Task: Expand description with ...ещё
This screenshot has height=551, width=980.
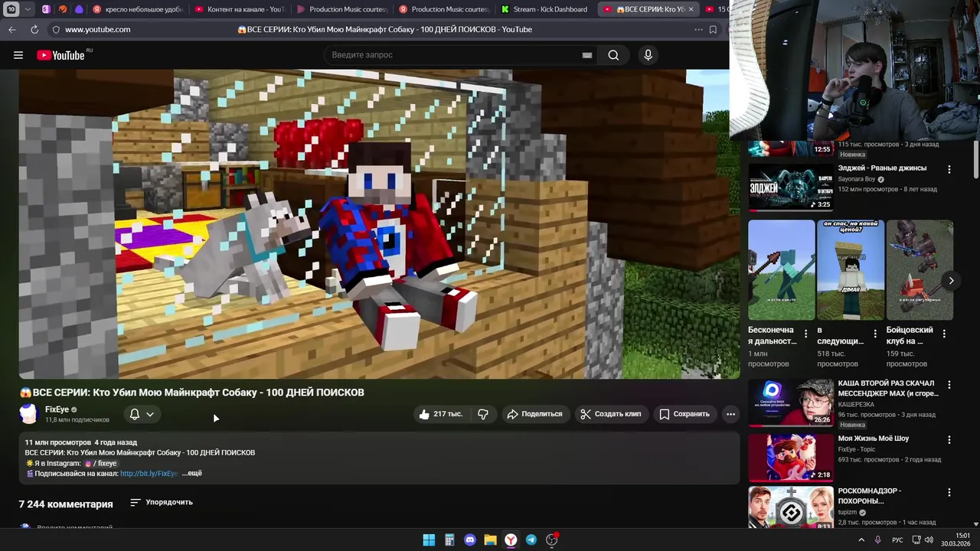Action: coord(192,474)
